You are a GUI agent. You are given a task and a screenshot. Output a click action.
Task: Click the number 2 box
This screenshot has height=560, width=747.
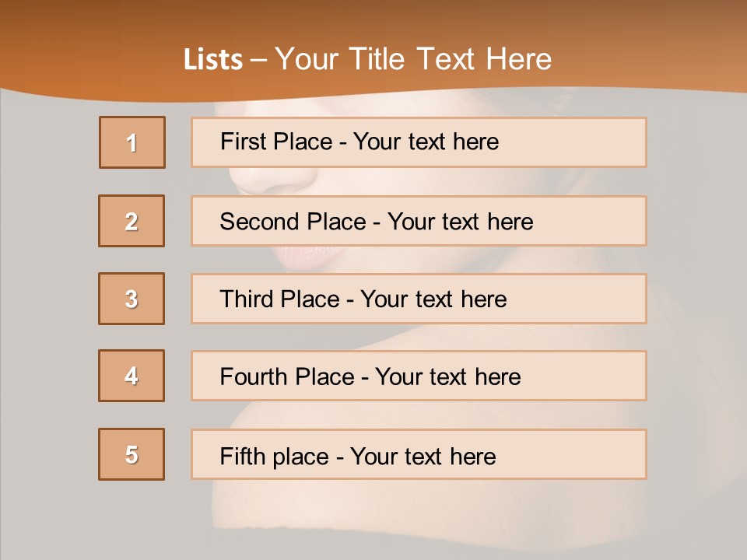[132, 221]
